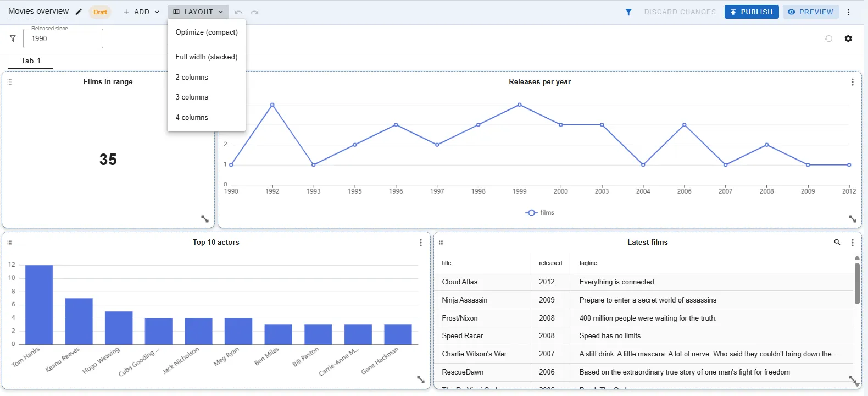This screenshot has height=396, width=868.
Task: Click the Top 10 actors resize handle
Action: (421, 380)
